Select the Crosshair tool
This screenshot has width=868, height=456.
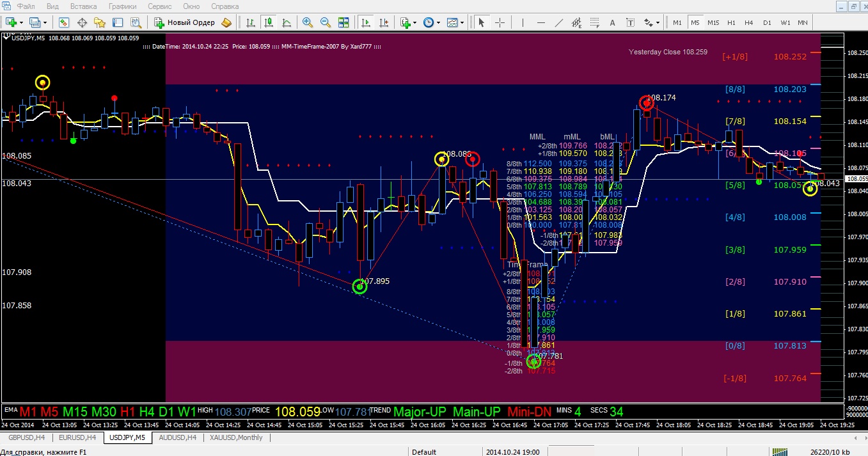[500, 22]
